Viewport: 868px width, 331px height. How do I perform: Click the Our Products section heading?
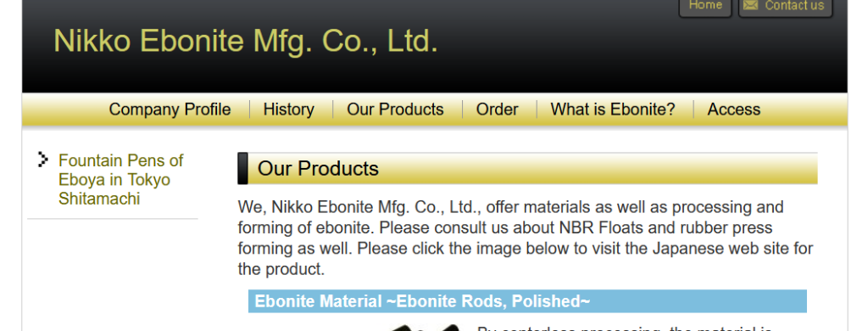coord(318,169)
